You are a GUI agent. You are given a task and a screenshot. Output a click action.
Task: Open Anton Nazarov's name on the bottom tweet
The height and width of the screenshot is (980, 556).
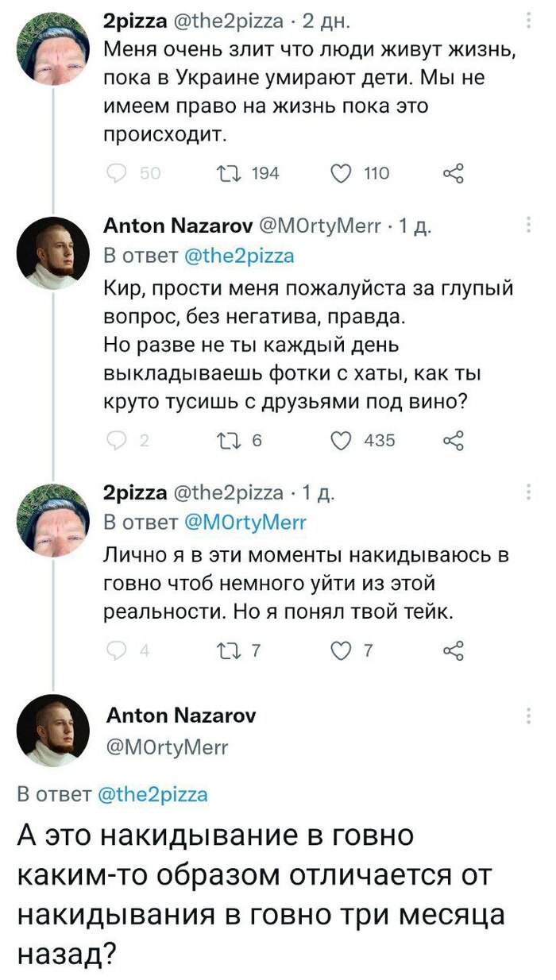[x=180, y=716]
